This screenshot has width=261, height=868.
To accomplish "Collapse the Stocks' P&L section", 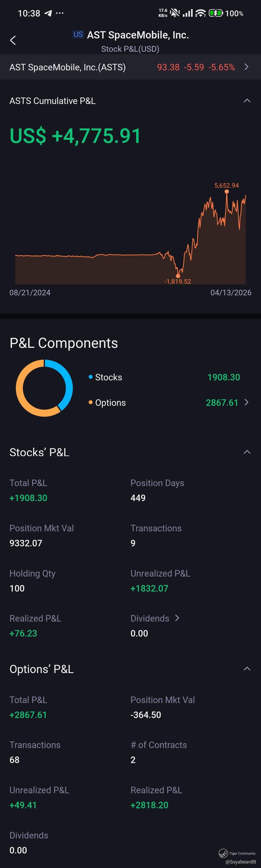I will coord(247,452).
